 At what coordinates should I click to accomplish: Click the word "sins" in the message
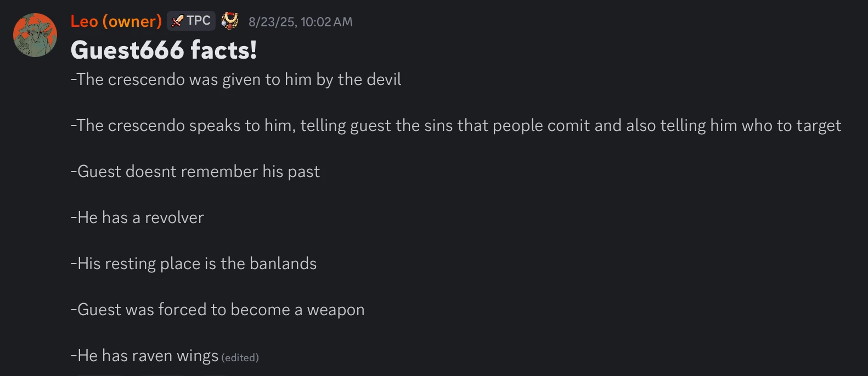(438, 126)
